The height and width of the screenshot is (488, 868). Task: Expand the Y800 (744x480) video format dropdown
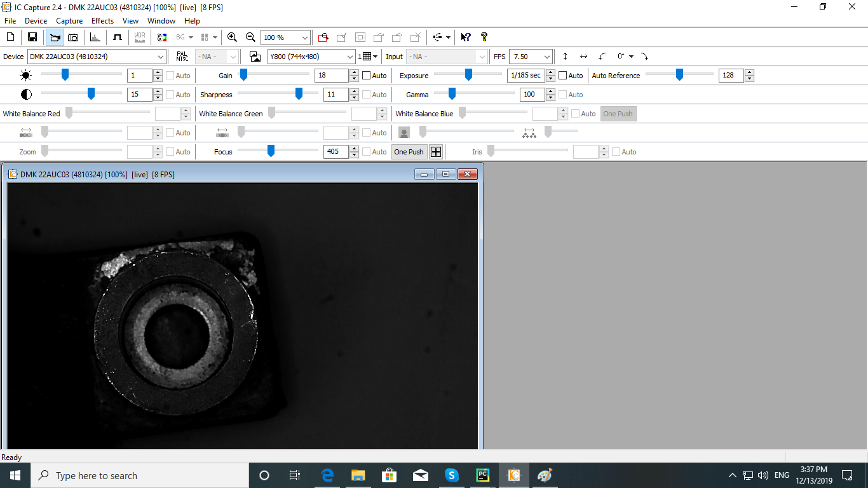pos(311,57)
